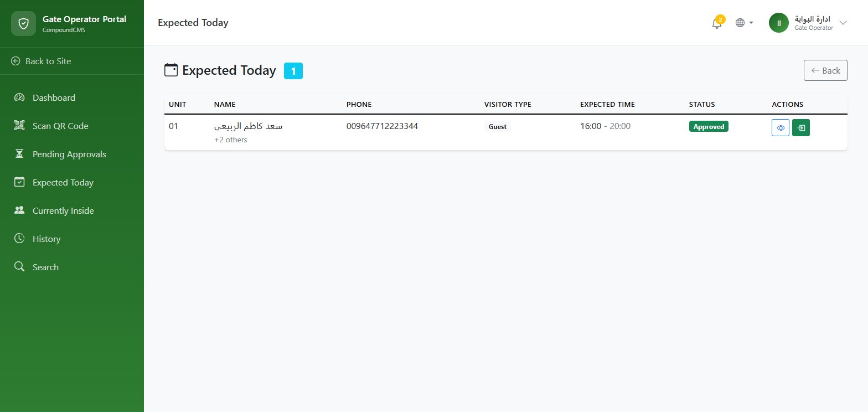Click the blue count badge showing 1
This screenshot has height=412, width=868.
pos(293,71)
